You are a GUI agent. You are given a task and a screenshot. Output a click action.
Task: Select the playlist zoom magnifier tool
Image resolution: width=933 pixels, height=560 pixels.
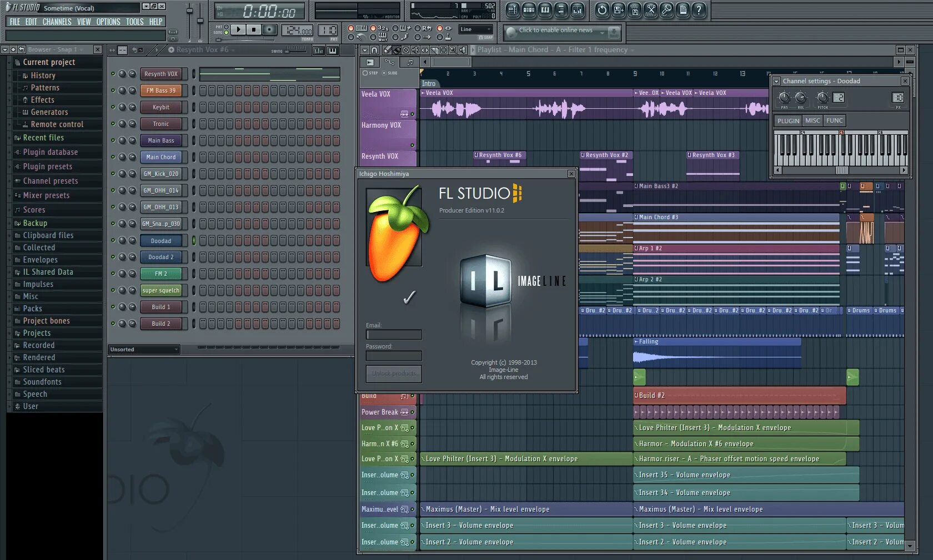click(453, 50)
